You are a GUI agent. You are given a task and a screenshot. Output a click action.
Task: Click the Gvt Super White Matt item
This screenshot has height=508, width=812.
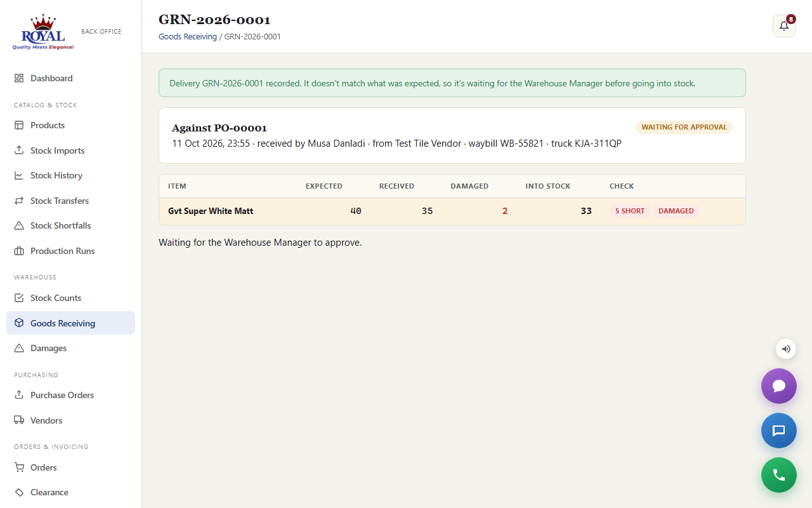pos(211,211)
